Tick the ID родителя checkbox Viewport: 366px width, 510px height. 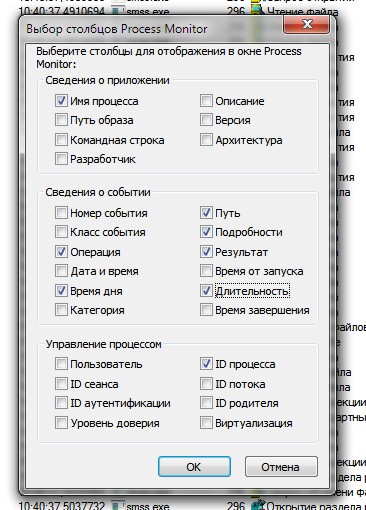click(x=206, y=402)
